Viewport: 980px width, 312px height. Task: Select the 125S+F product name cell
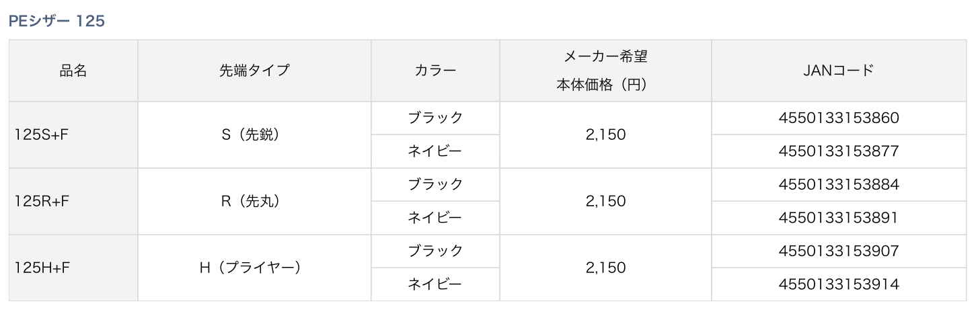42,134
